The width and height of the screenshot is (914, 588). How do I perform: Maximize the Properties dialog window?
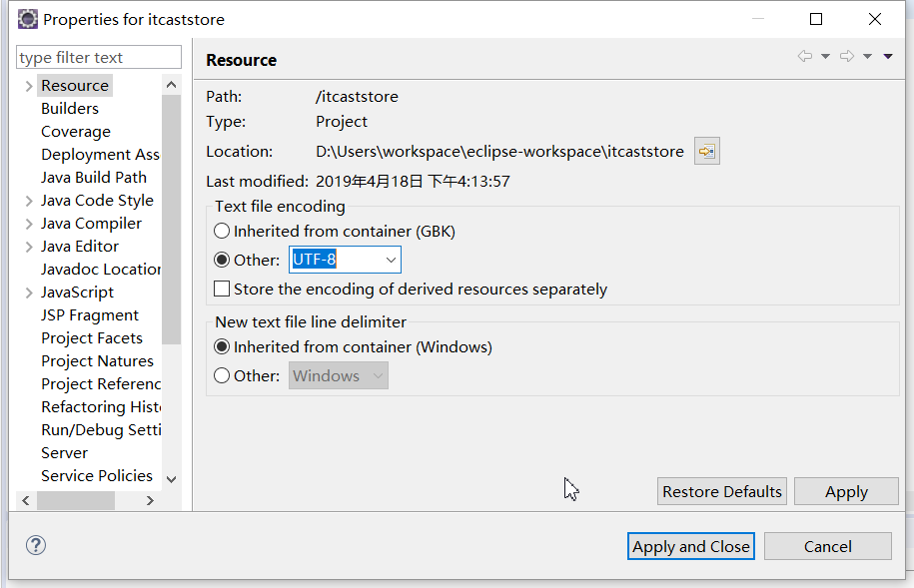point(816,19)
